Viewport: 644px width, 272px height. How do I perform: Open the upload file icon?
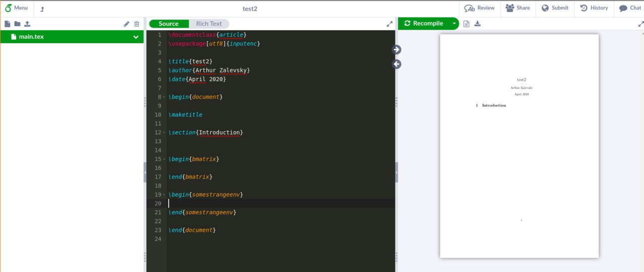(27, 24)
